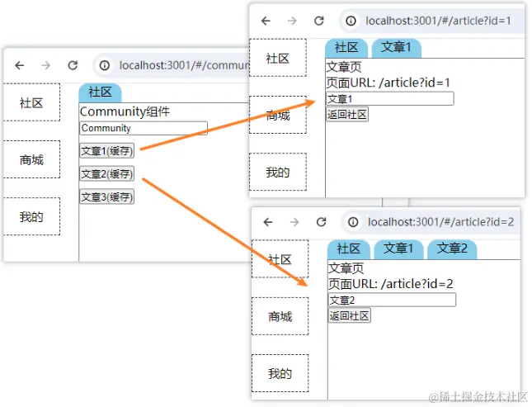Image resolution: width=532 pixels, height=407 pixels.
Task: Click 返回社区 button in article id=1 window
Action: point(347,115)
